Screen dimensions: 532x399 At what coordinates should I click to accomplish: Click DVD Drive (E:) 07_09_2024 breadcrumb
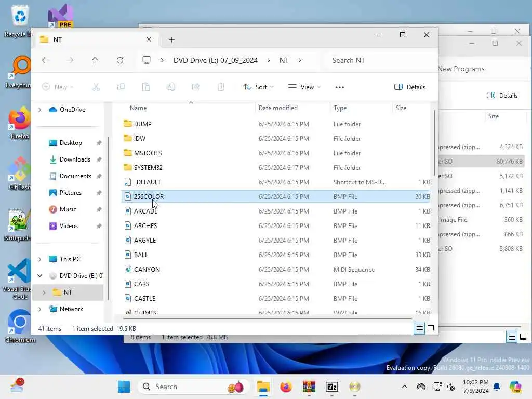(x=216, y=60)
